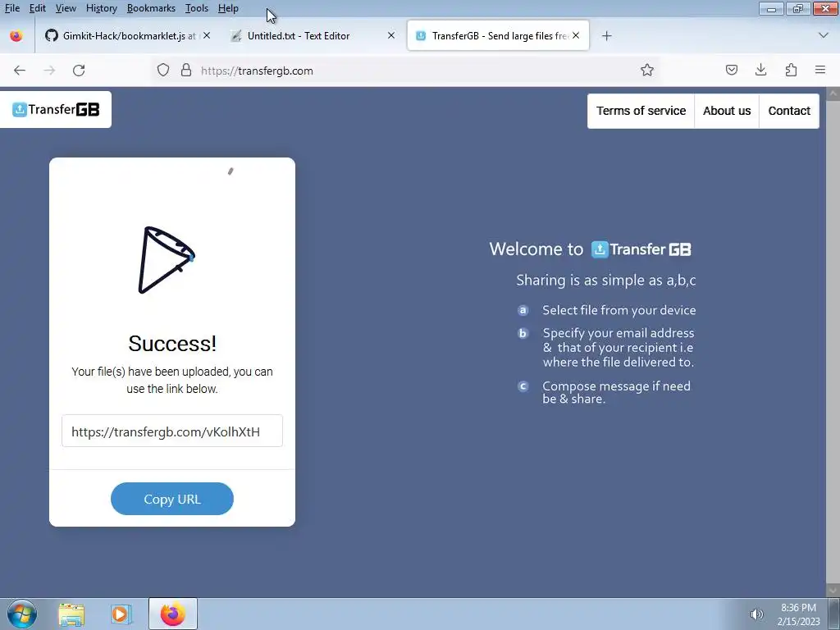This screenshot has width=840, height=630.
Task: Close the Gimkit-Hack GitHub tab
Action: [207, 35]
